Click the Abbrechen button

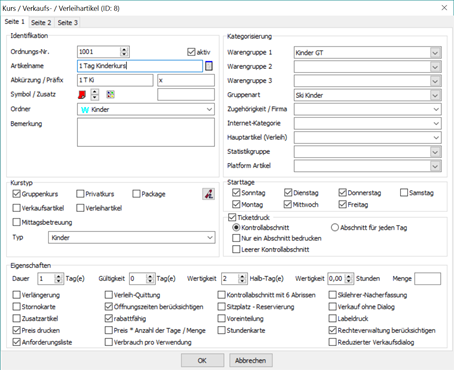click(251, 360)
